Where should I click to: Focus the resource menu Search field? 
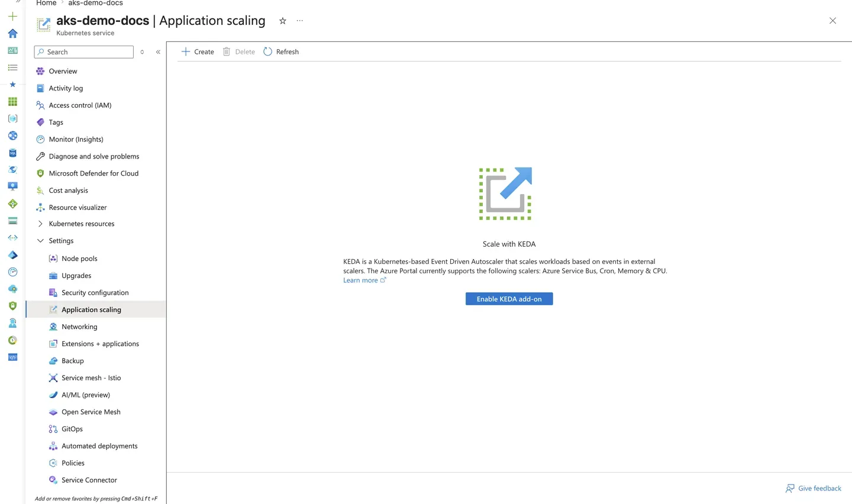coord(84,52)
